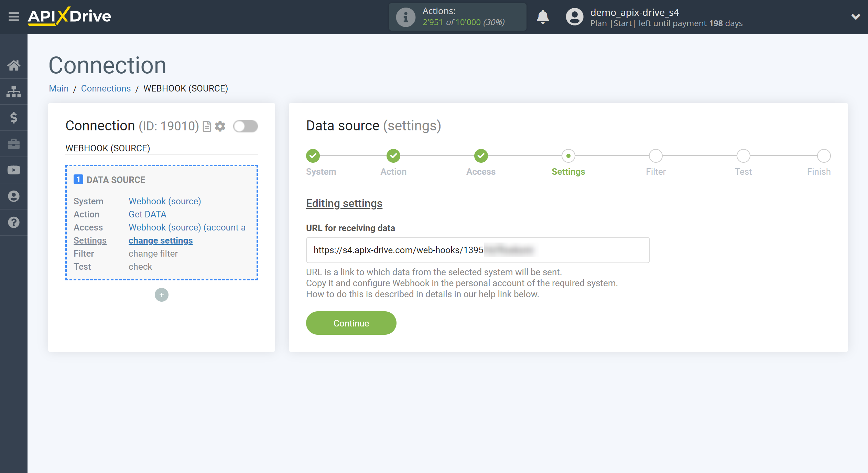Add a new block with plus button
The width and height of the screenshot is (868, 473).
tap(162, 295)
